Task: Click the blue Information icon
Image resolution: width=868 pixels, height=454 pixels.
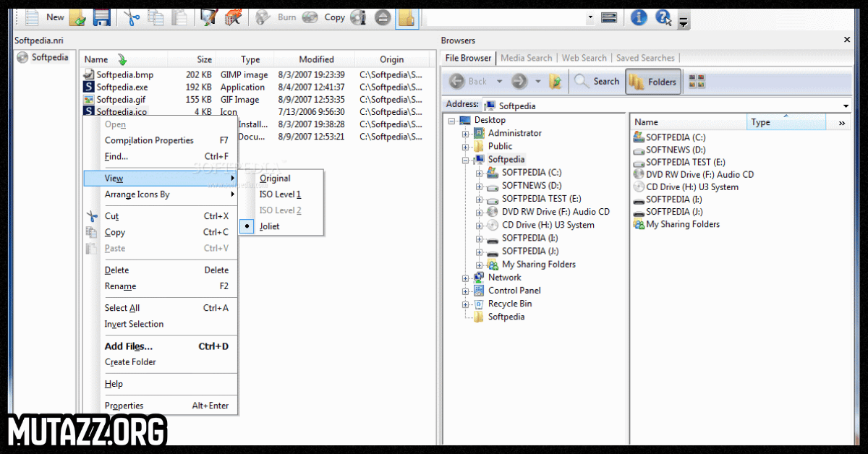Action: 638,17
